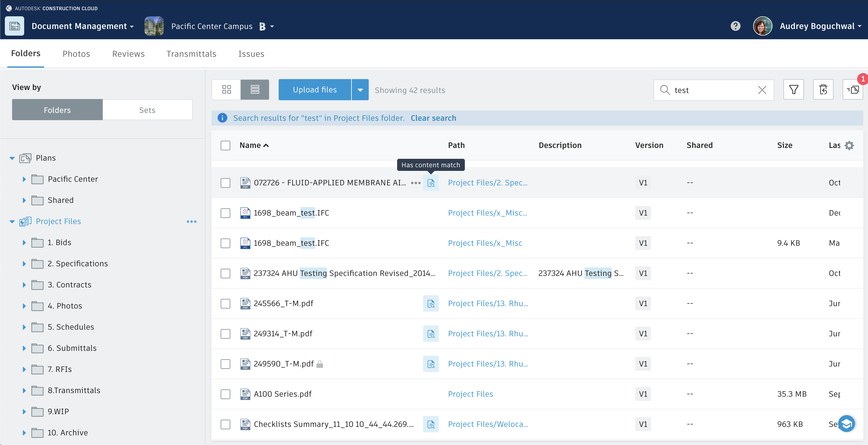Open the column settings gear icon

point(849,145)
